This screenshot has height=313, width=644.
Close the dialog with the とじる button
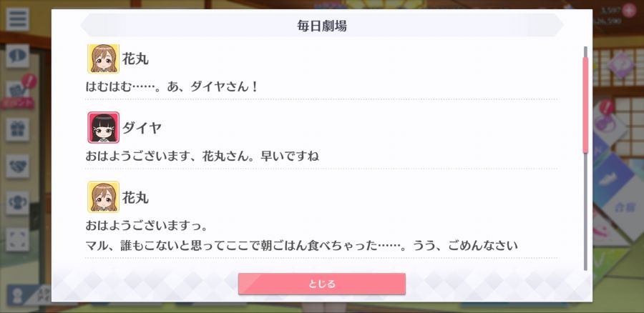(321, 284)
